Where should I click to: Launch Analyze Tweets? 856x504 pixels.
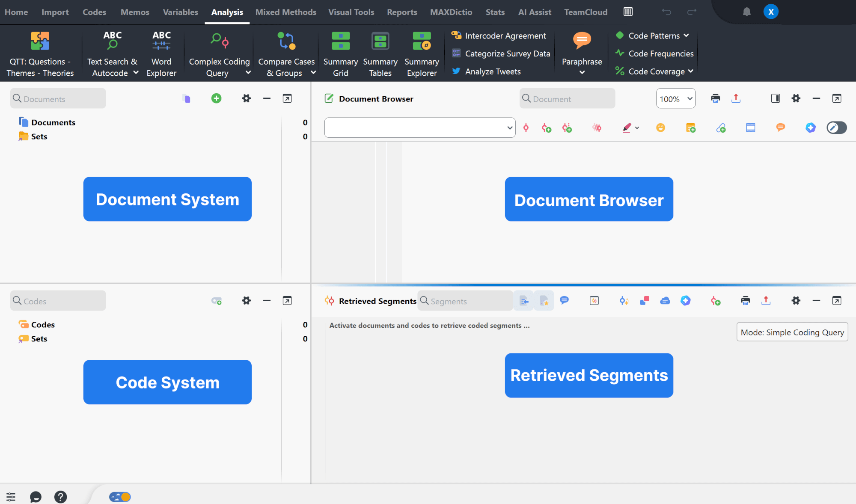pos(486,71)
